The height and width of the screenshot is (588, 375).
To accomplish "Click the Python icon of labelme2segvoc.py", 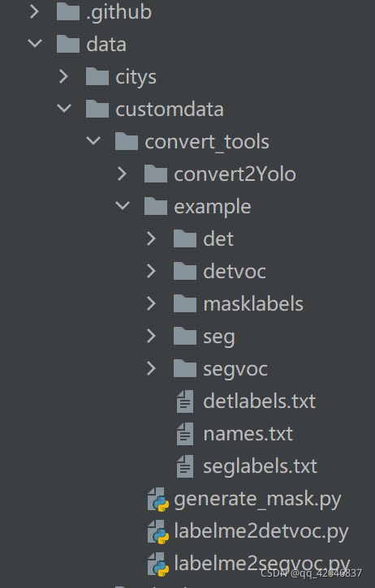I will pyautogui.click(x=158, y=564).
